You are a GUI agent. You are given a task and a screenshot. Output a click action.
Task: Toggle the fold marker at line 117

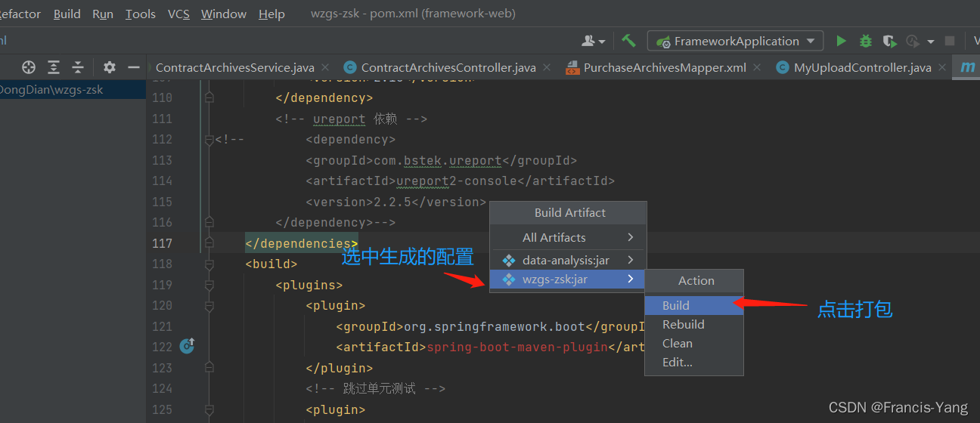(209, 243)
